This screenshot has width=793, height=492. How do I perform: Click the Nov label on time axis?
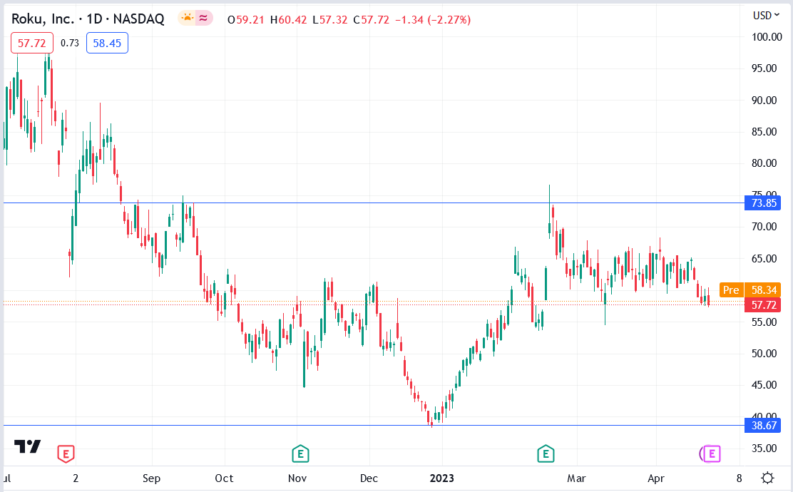point(297,478)
